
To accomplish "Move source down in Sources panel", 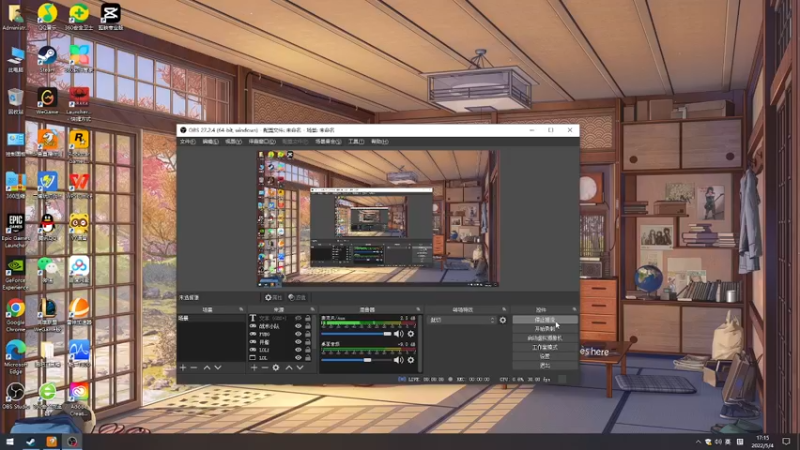I will click(x=300, y=367).
